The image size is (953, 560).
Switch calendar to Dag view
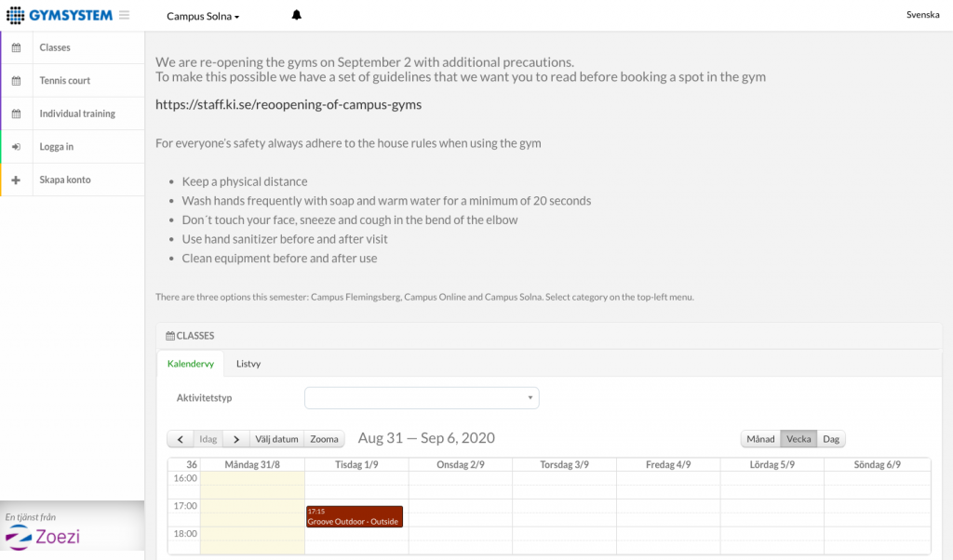click(831, 438)
